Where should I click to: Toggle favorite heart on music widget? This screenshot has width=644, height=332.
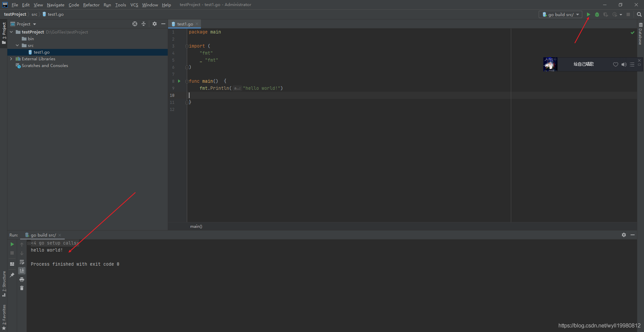point(615,65)
